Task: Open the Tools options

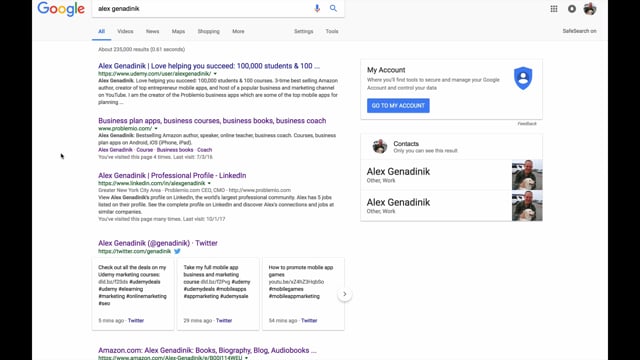Action: 332,31
